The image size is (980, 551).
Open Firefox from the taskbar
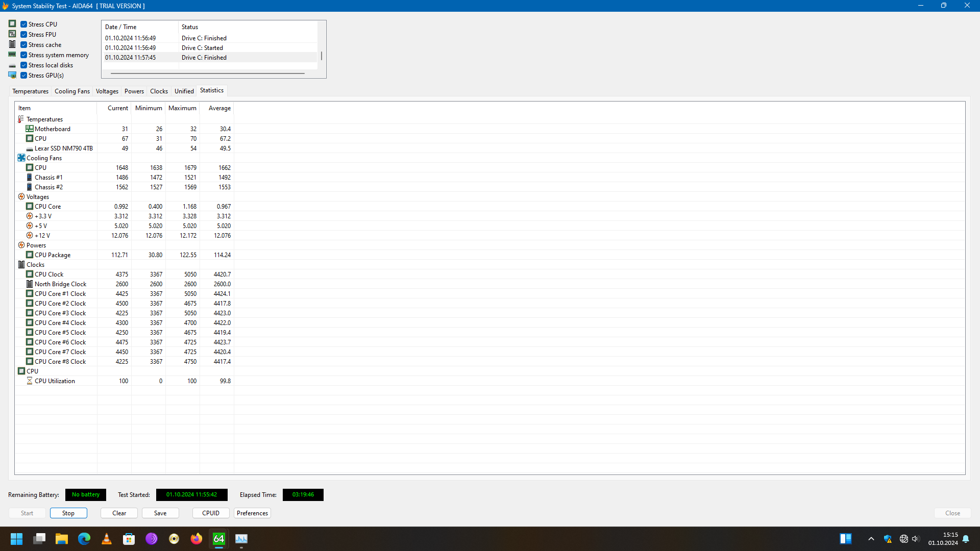[x=197, y=539]
